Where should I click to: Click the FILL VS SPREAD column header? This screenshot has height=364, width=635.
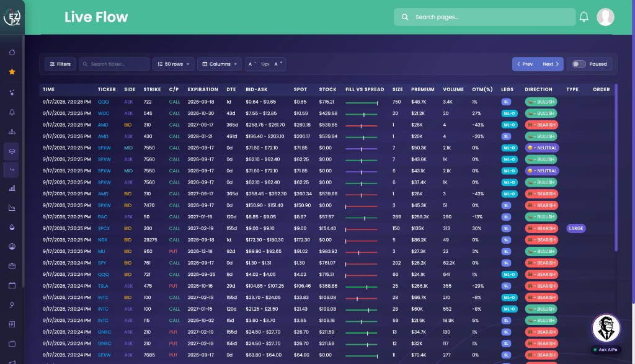365,89
